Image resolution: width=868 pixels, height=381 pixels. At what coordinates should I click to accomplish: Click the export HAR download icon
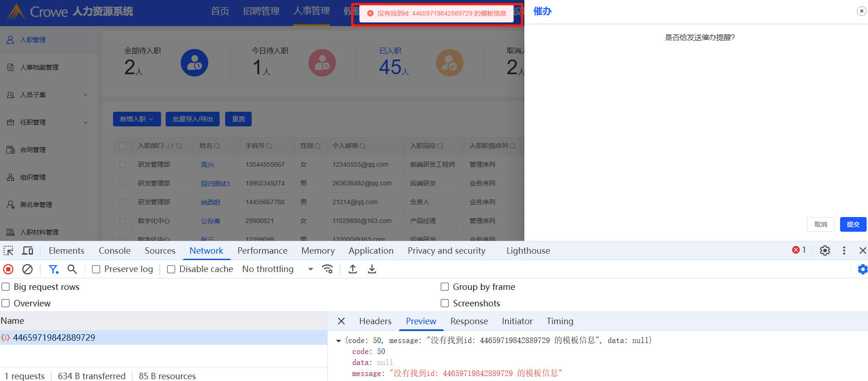pos(372,269)
